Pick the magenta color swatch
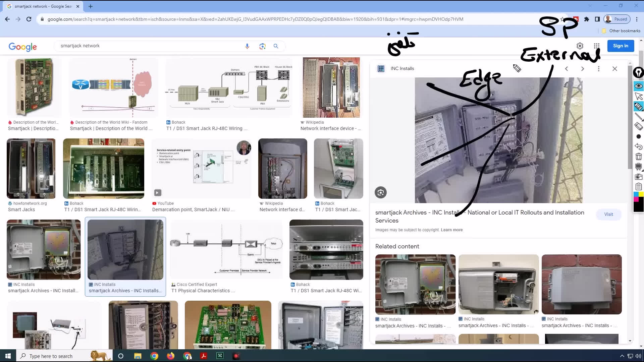This screenshot has width=644, height=362. click(636, 199)
